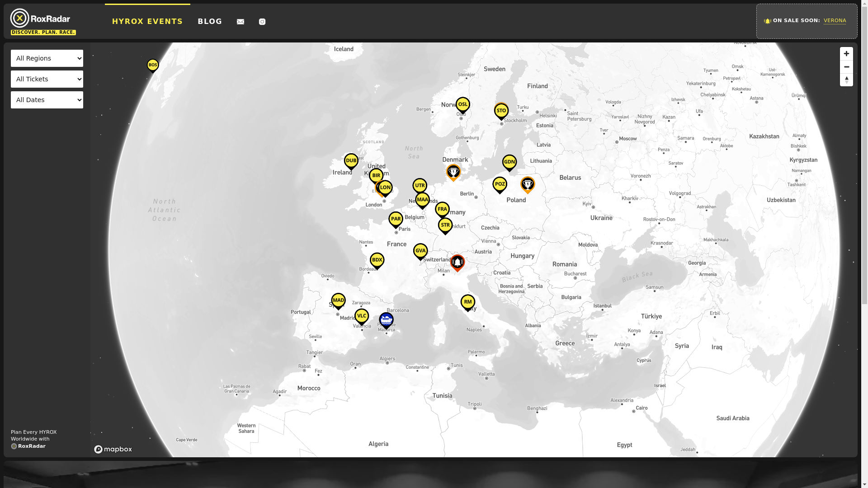Open the GDN Gdansk event marker
Viewport: 868px width, 488px height.
pyautogui.click(x=509, y=164)
